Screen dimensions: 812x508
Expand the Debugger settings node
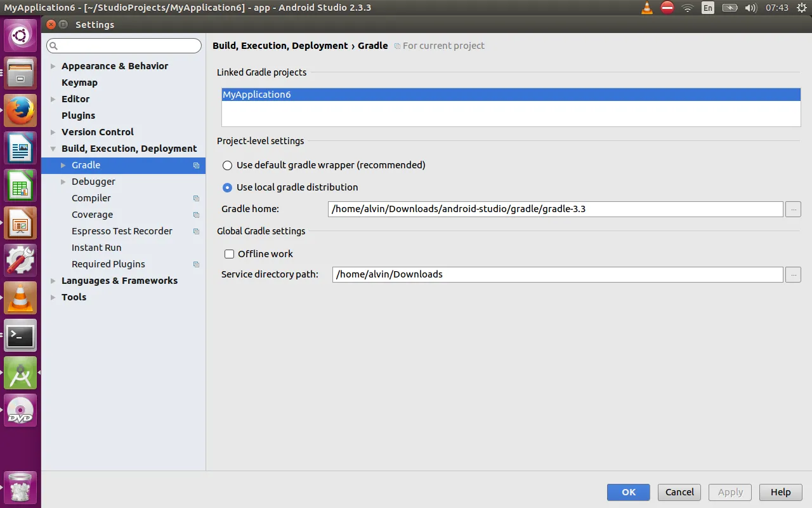click(x=63, y=182)
